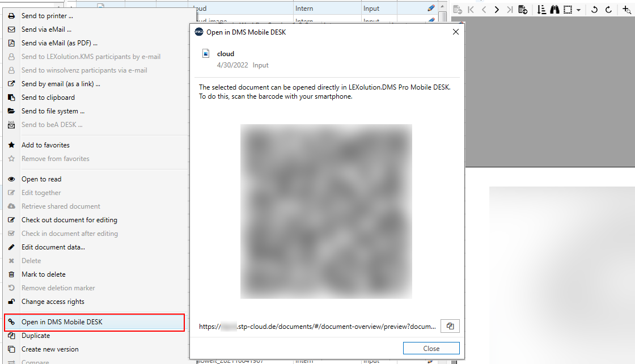This screenshot has height=364, width=635.
Task: Click the document URL text field
Action: click(317, 327)
